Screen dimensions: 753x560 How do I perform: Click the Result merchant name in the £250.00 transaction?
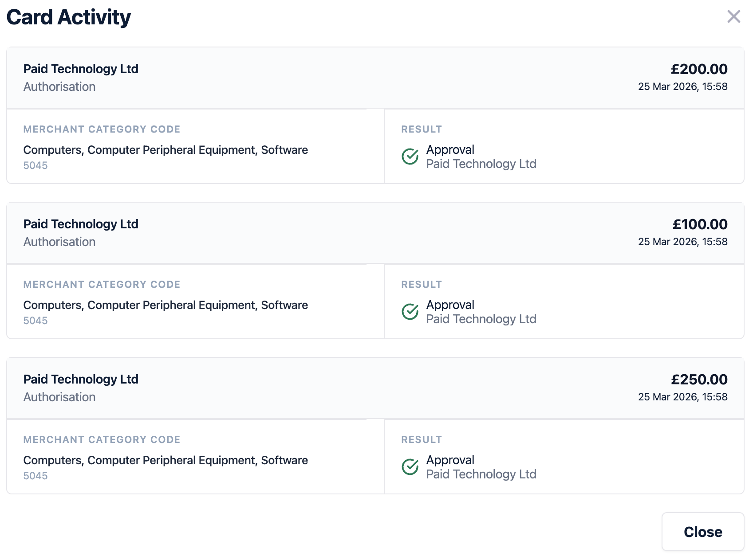(x=481, y=474)
